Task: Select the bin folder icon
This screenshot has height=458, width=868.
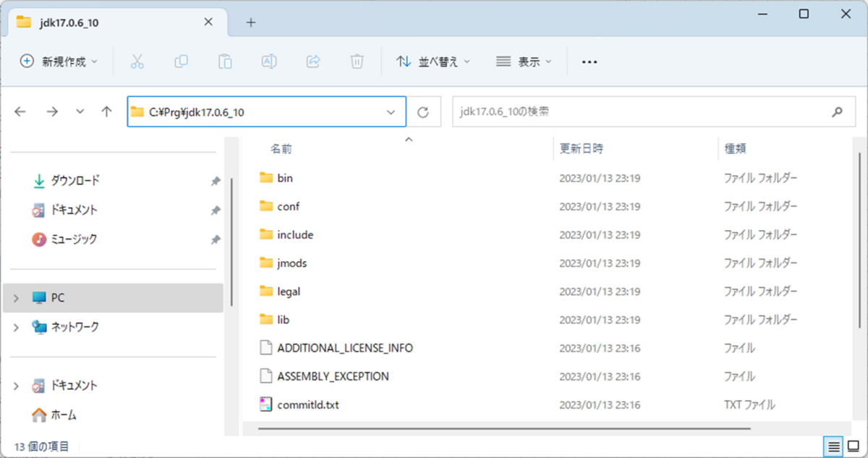Action: tap(266, 177)
